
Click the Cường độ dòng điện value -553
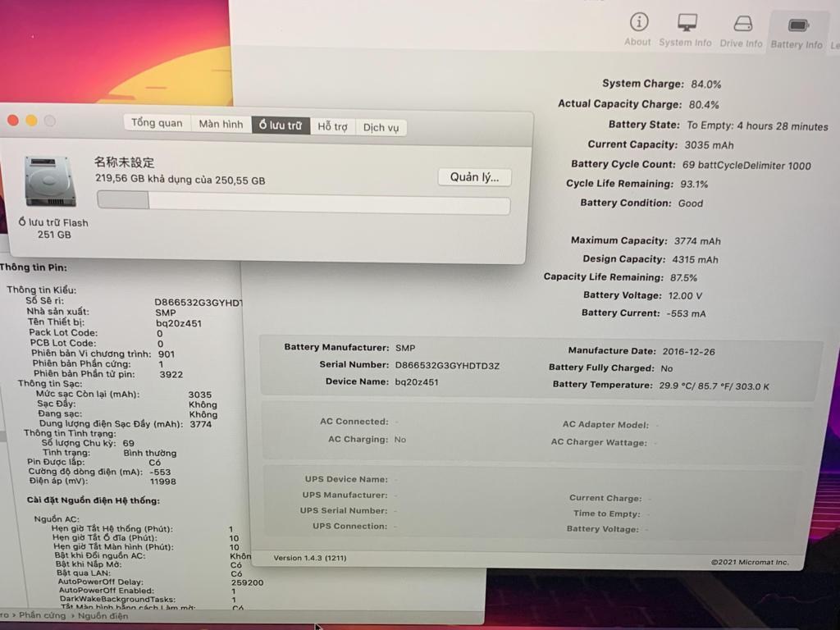pyautogui.click(x=160, y=472)
